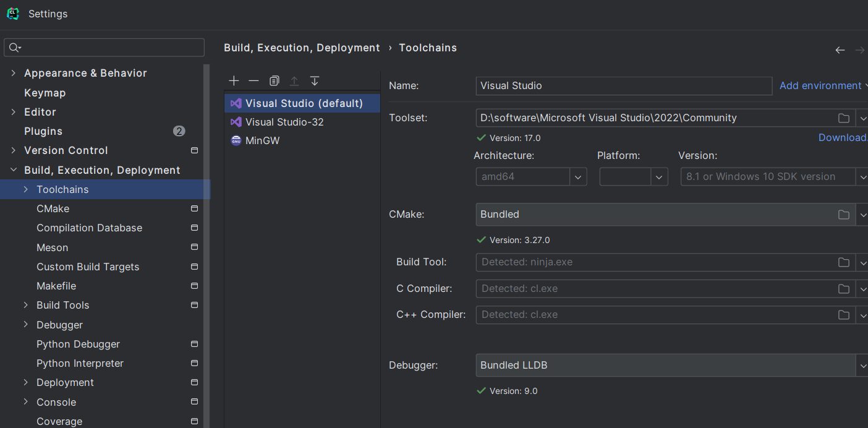Click project-level icon beside Python Debugger

pyautogui.click(x=194, y=344)
